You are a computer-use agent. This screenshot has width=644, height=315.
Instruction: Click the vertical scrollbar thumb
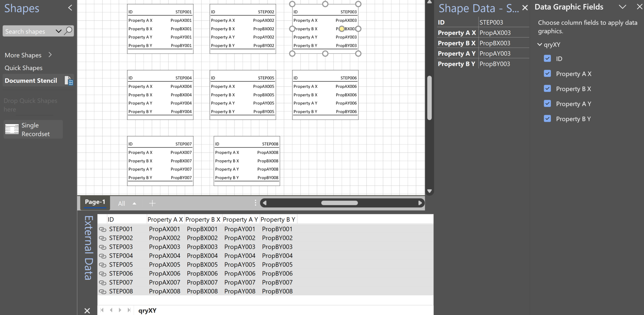tap(430, 98)
